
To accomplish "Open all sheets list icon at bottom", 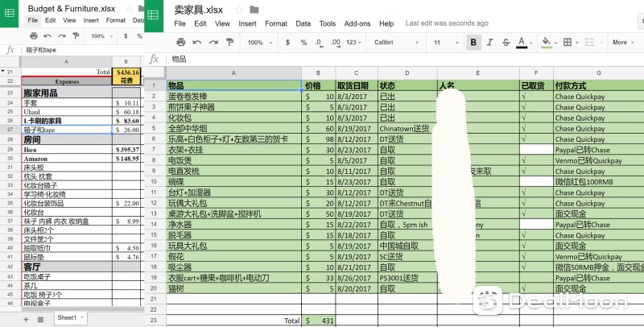I will (x=40, y=319).
